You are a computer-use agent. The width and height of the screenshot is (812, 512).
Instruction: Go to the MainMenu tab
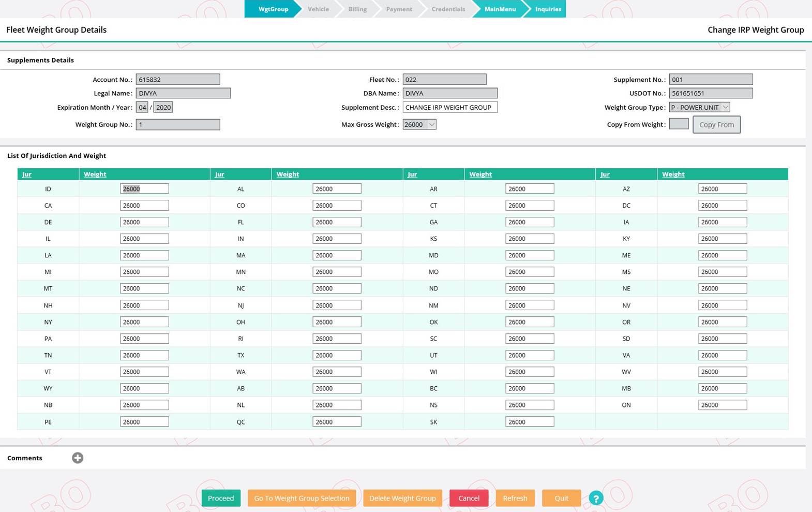point(500,9)
